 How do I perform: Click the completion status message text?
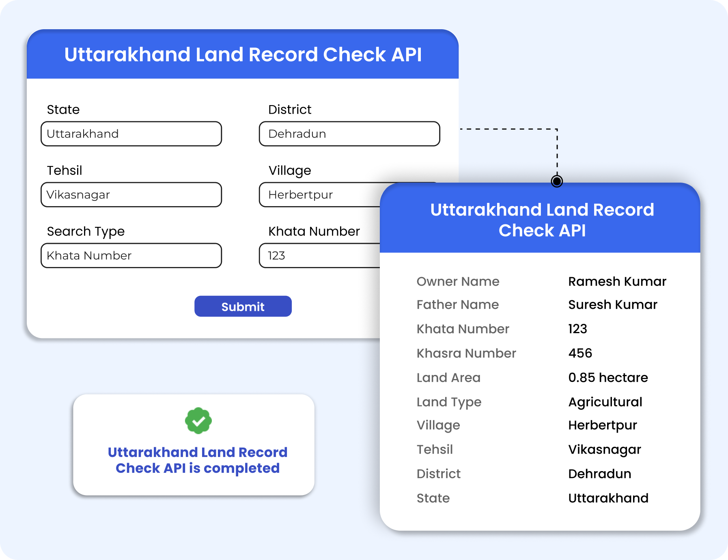198,460
